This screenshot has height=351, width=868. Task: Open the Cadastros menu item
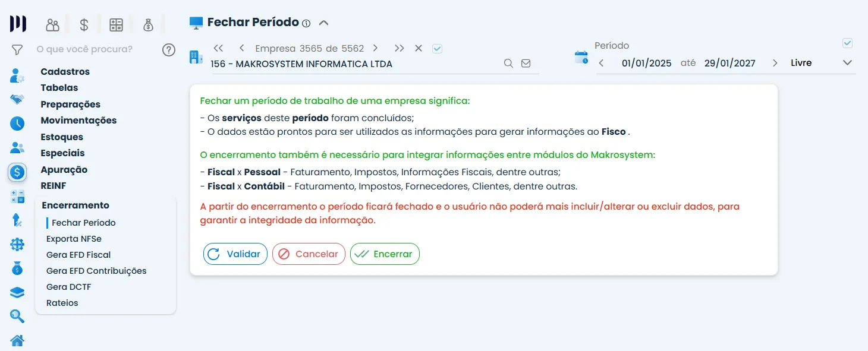point(65,71)
